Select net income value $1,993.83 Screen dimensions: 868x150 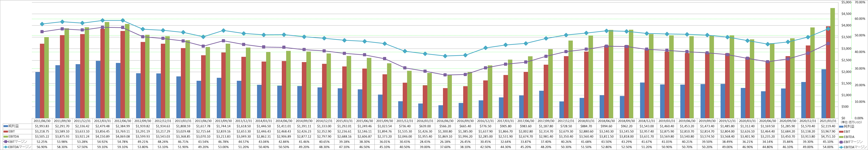coord(42,126)
